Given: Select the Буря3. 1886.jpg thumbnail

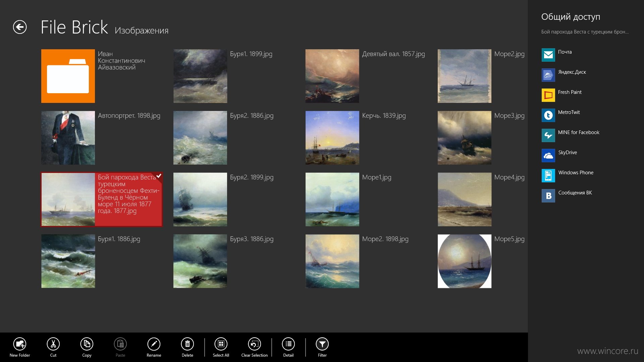Looking at the screenshot, I should pos(200,261).
